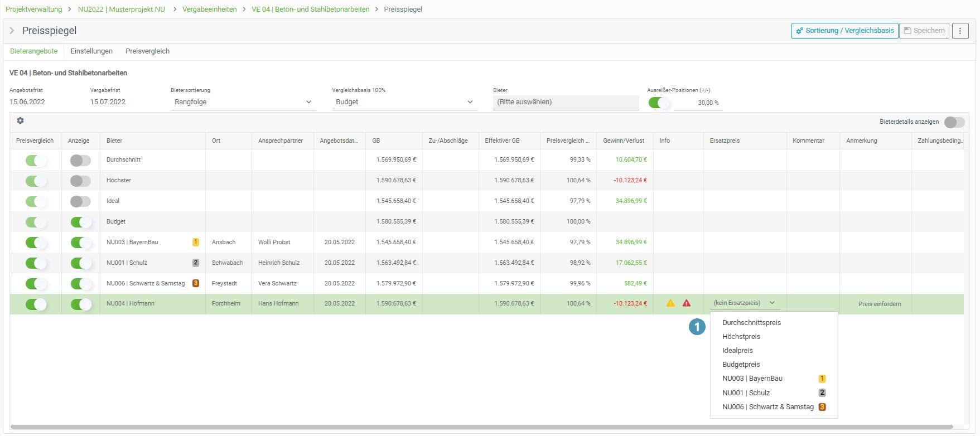
Task: Toggle Anzeige switch for Höchster row
Action: click(x=80, y=181)
